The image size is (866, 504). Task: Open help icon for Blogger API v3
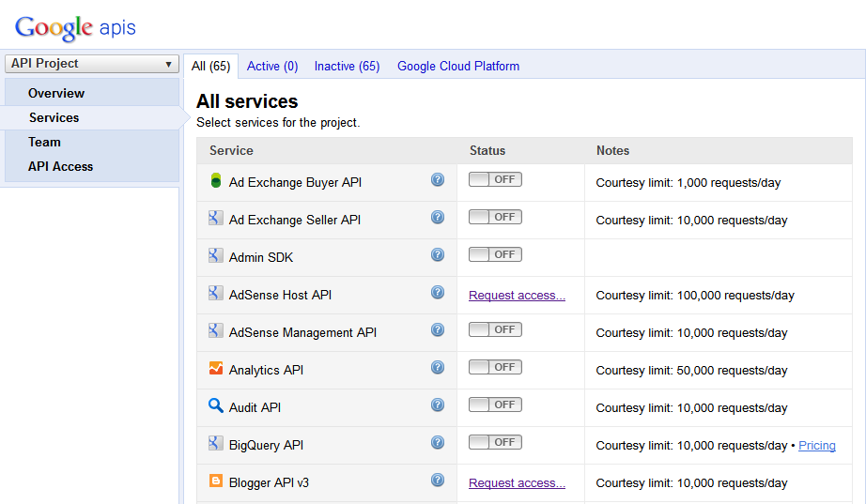[438, 480]
